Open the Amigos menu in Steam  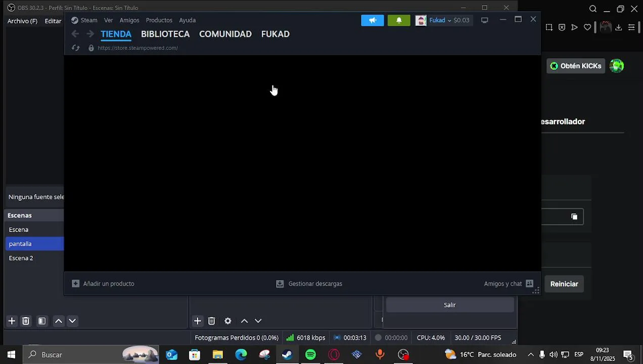click(129, 20)
